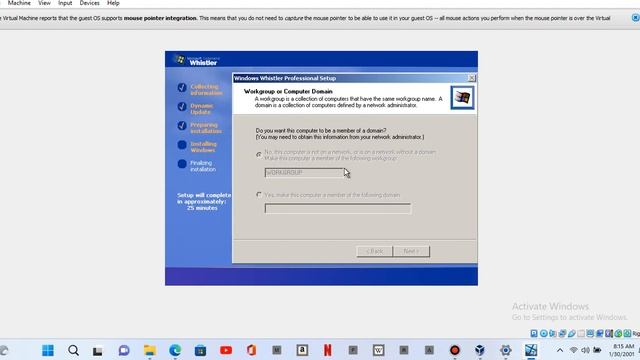Image resolution: width=640 pixels, height=360 pixels.
Task: Open the Help menu
Action: tap(113, 3)
